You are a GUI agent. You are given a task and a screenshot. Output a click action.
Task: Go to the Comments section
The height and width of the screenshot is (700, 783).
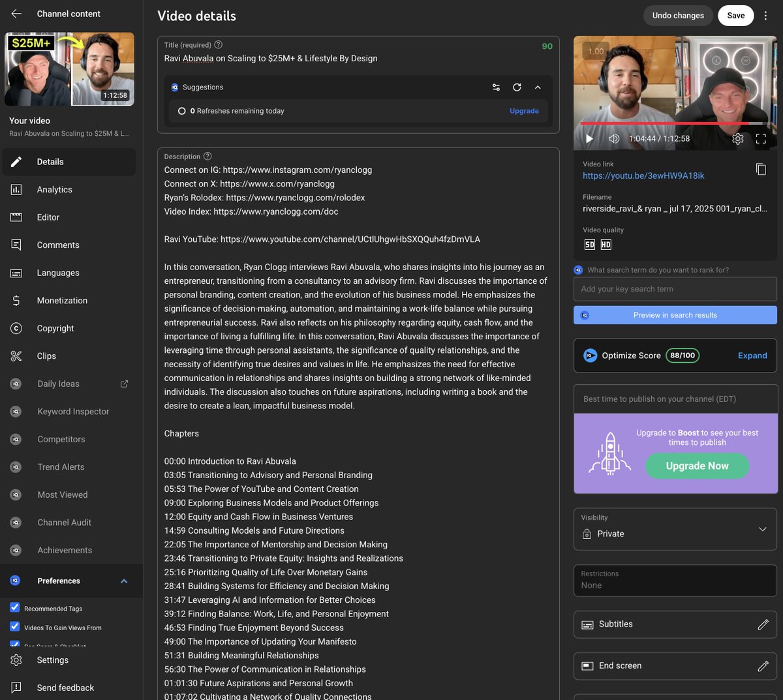pyautogui.click(x=69, y=245)
